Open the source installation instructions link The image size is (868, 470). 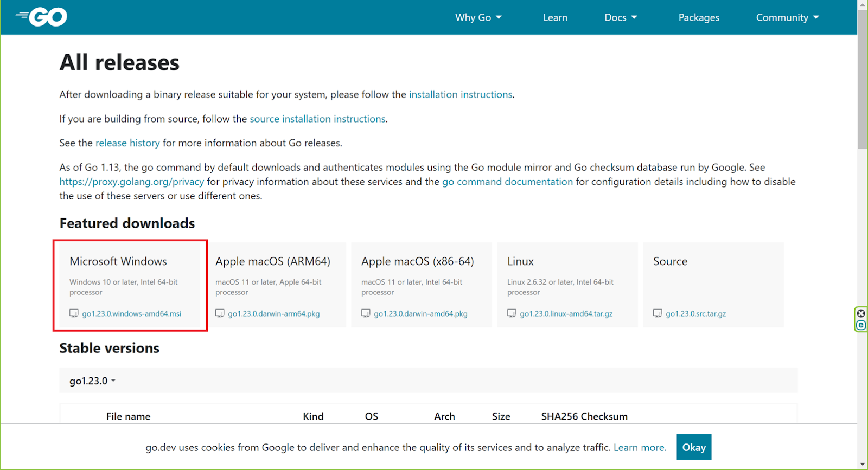tap(317, 119)
